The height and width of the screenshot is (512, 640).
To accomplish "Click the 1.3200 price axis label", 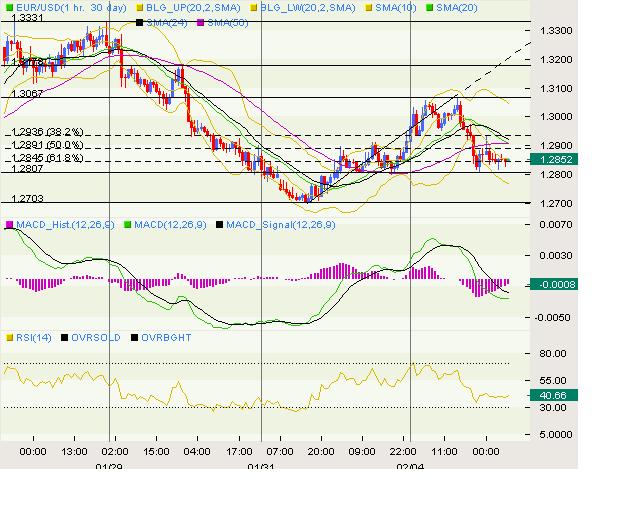I will click(556, 60).
